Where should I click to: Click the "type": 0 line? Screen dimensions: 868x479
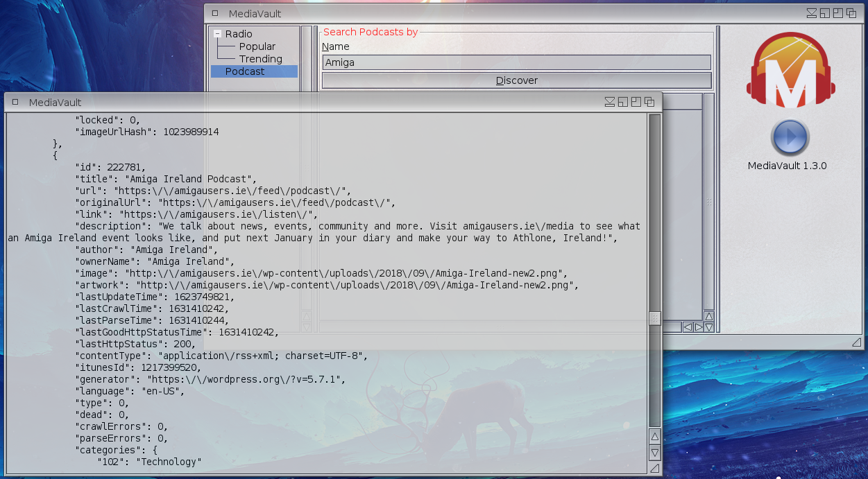point(101,403)
